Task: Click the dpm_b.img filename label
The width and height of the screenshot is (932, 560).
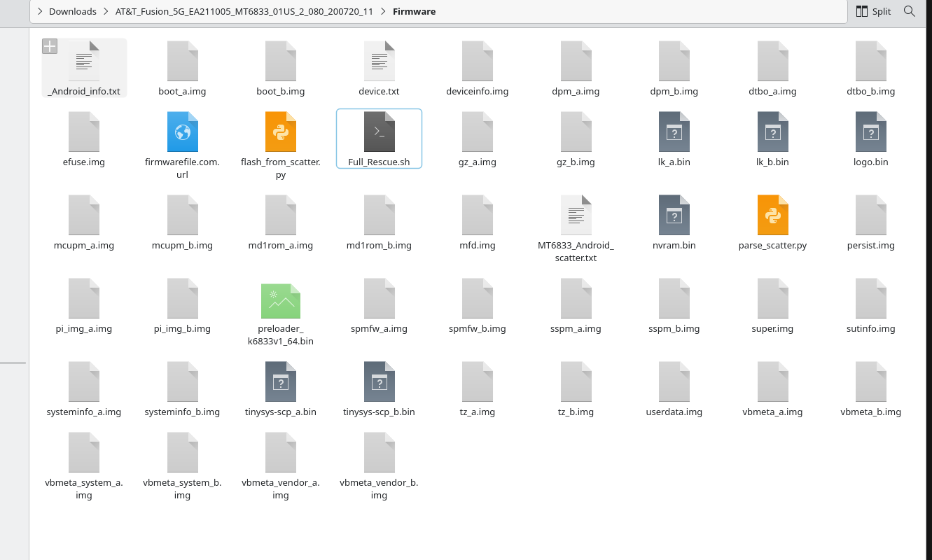Action: (674, 91)
